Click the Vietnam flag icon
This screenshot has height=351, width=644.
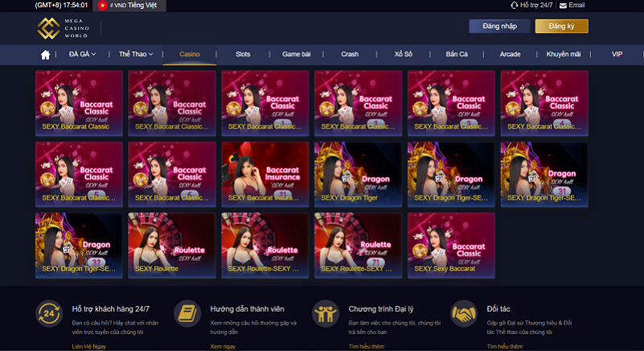point(102,6)
